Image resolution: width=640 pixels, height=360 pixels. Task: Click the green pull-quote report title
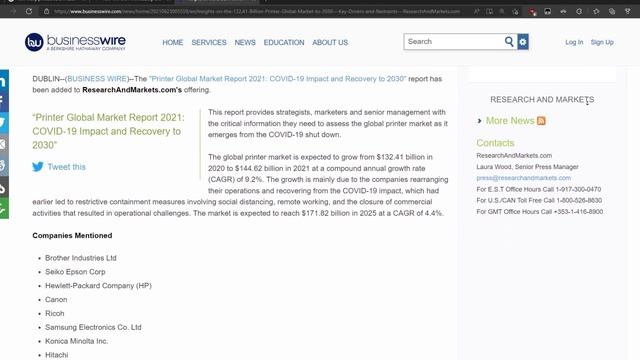click(x=108, y=131)
